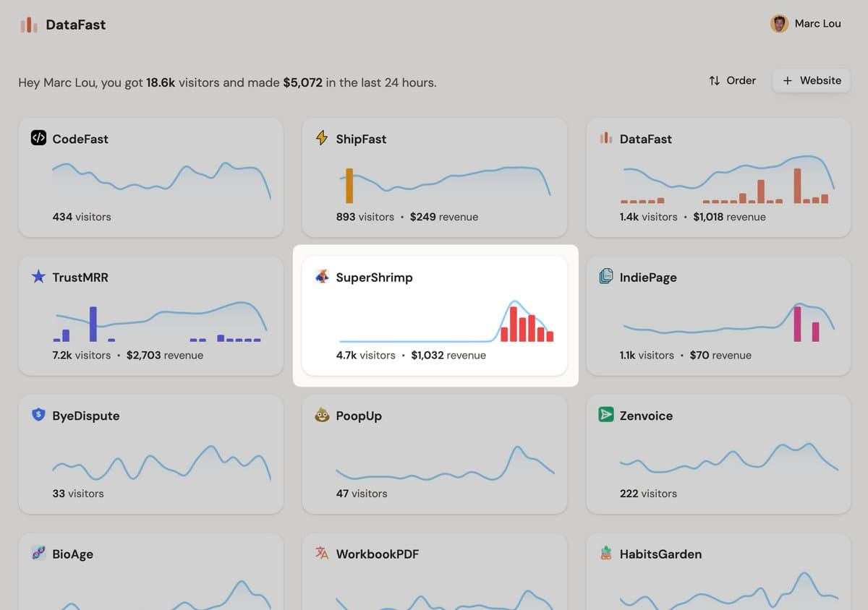Click the '4.7k visitors' text
The image size is (868, 610).
(366, 356)
